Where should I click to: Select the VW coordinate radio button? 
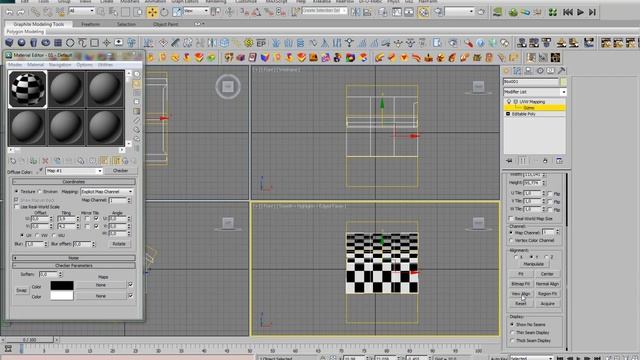[x=37, y=236]
